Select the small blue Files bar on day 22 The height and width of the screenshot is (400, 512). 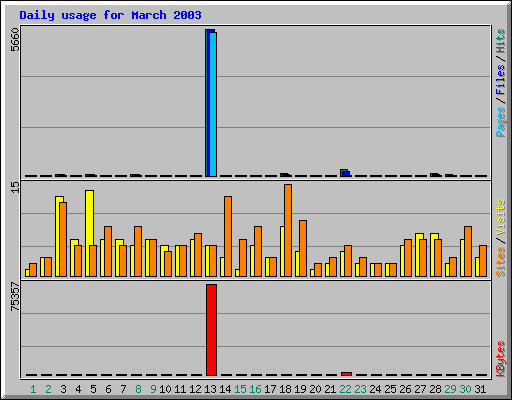(346, 174)
